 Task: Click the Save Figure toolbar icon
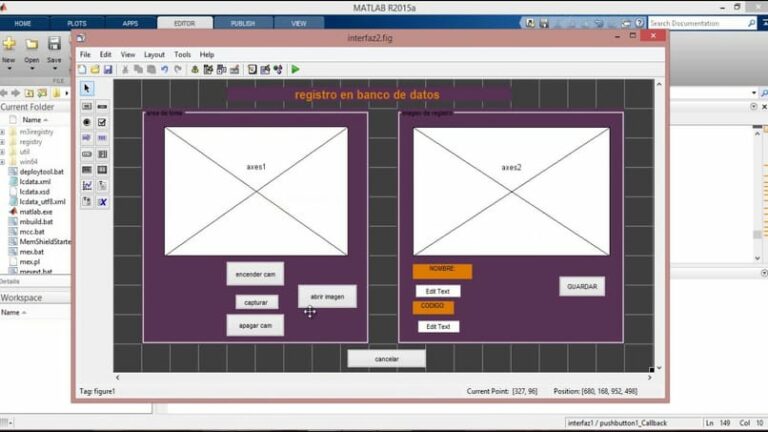coord(108,69)
